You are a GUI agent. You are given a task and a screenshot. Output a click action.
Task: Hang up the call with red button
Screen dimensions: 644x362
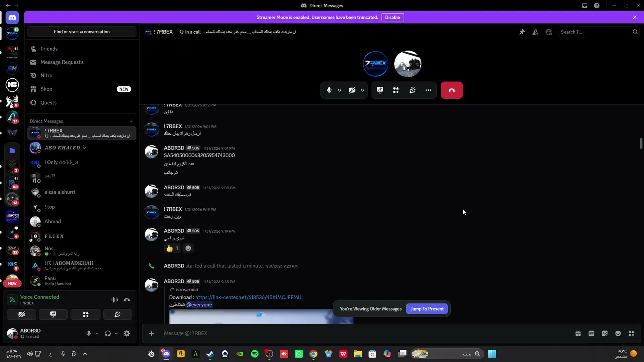pos(452,90)
